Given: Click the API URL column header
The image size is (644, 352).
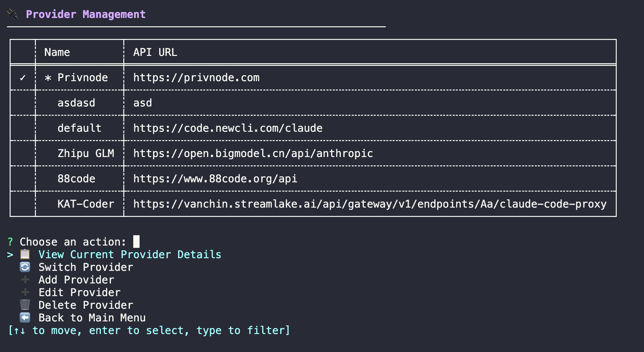Looking at the screenshot, I should click(155, 52).
